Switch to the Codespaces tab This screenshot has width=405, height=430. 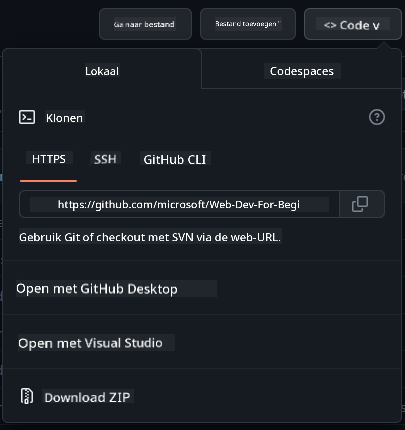[301, 71]
